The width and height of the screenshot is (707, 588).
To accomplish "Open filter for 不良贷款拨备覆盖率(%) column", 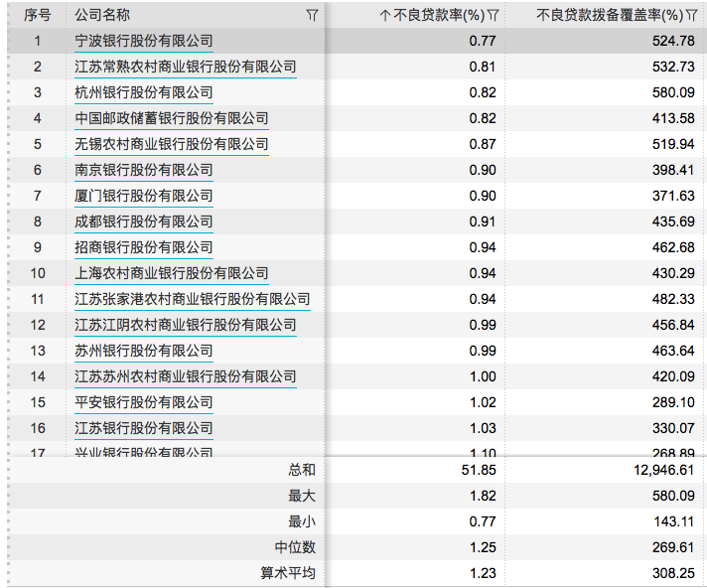I will coord(692,15).
